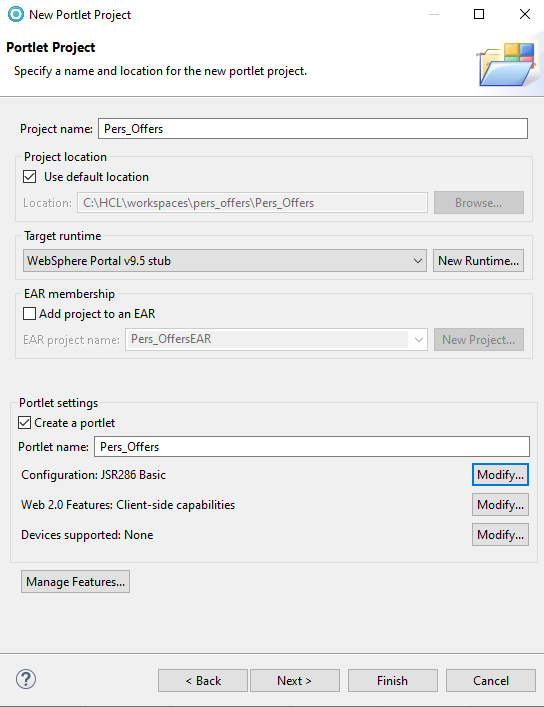Open the Target runtime dropdown
Screen dimensions: 544x707
225,261
